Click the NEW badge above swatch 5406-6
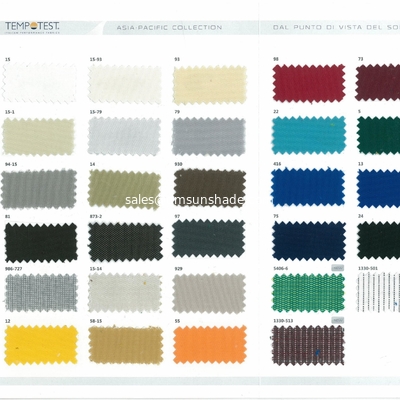 click(x=338, y=268)
